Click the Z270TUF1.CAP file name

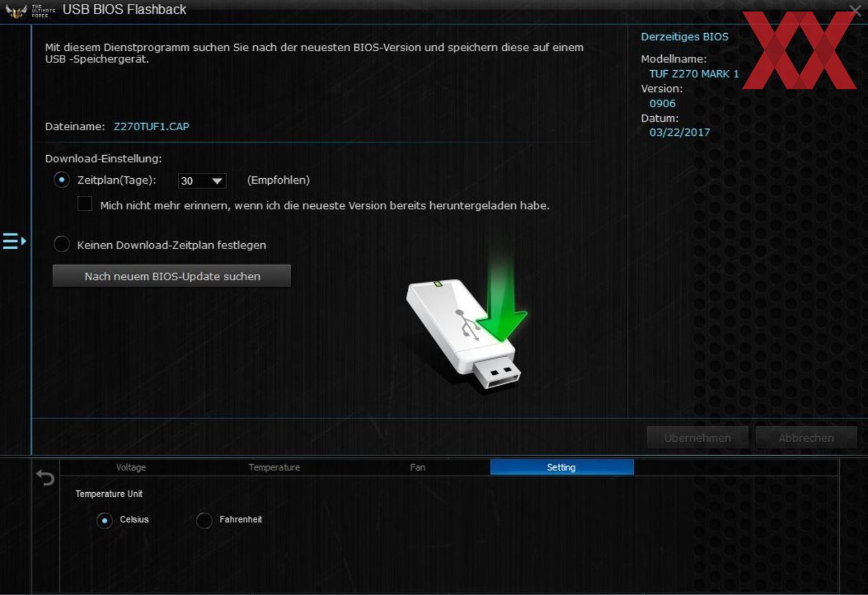pyautogui.click(x=151, y=126)
